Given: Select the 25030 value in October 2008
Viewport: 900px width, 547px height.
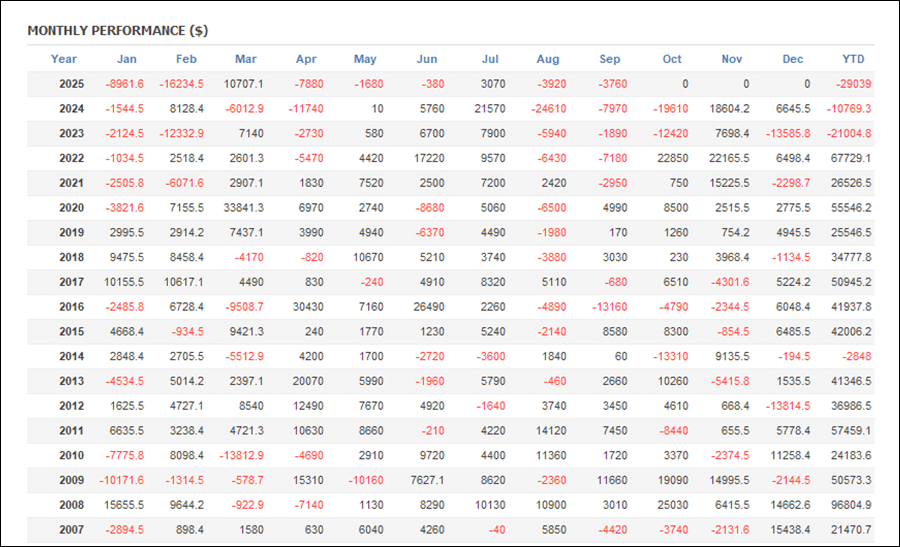Looking at the screenshot, I should point(671,505).
